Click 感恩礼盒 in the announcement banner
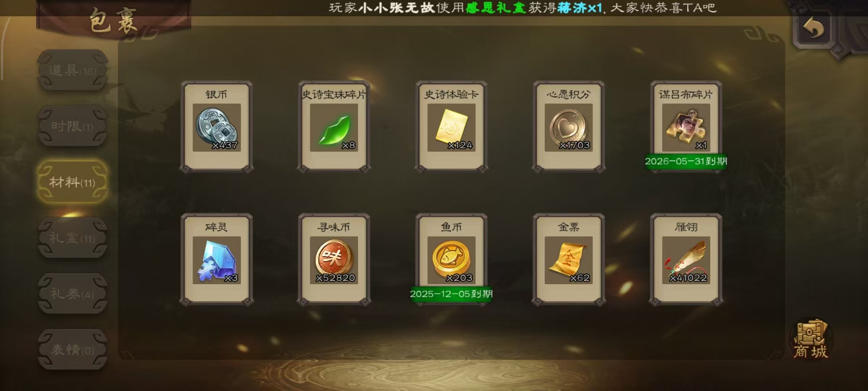 coord(496,8)
